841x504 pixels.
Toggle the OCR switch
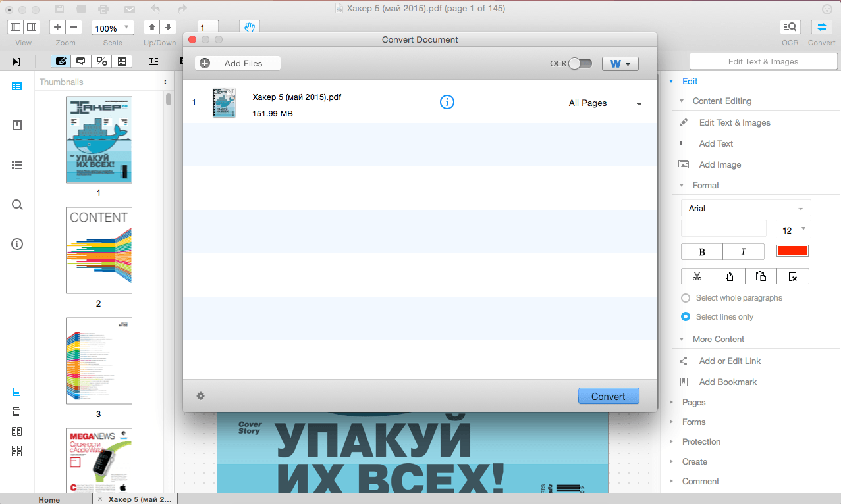[x=580, y=64]
